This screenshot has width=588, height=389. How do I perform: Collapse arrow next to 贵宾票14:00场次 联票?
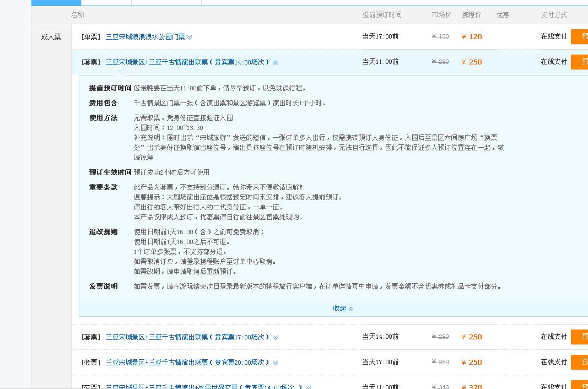coord(275,63)
